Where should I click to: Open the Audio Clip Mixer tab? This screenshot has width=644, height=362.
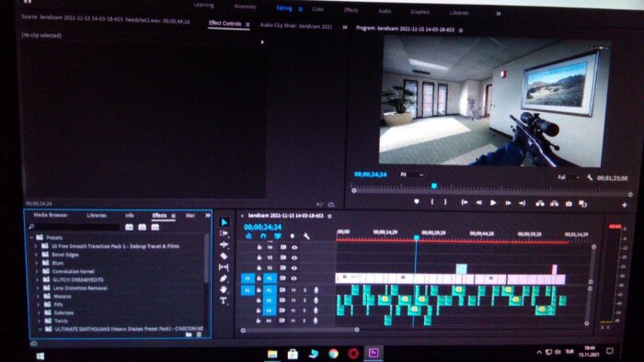tap(295, 26)
